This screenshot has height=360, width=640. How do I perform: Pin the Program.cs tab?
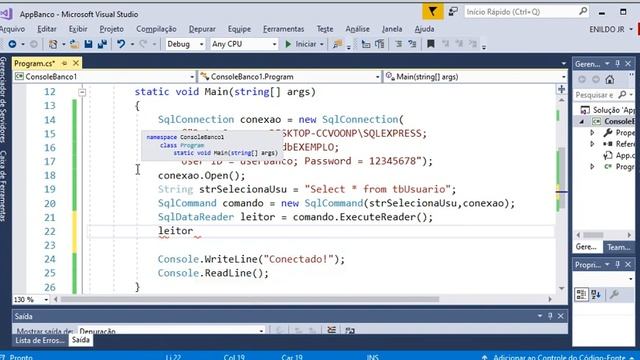(x=64, y=63)
